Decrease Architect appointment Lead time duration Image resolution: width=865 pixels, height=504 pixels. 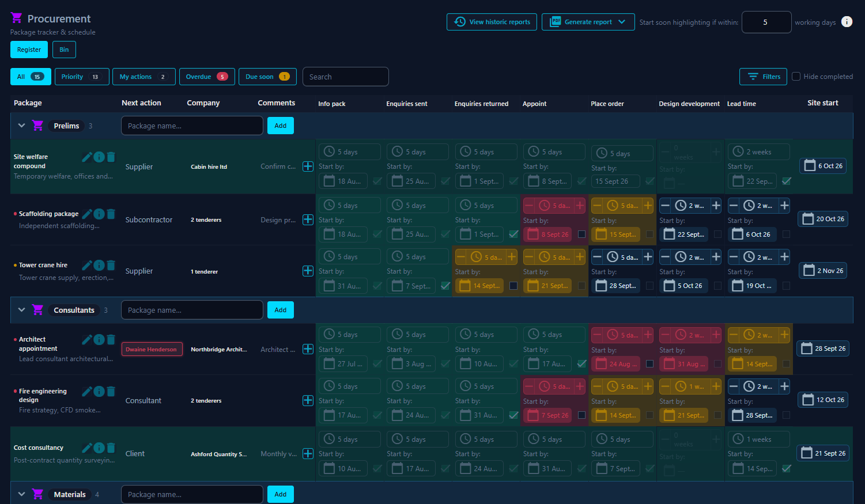734,335
